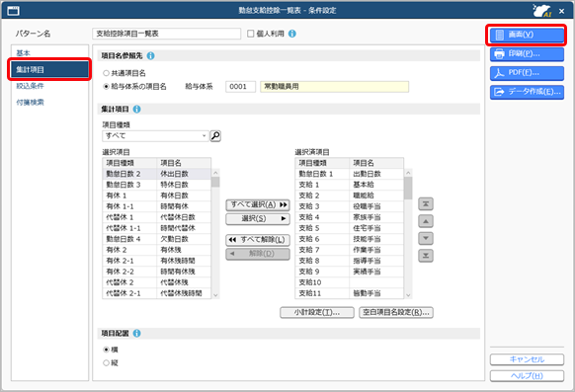Viewport: 575px width, 392px height.
Task: Select the 給与体系の項目名 radio button
Action: tap(106, 87)
